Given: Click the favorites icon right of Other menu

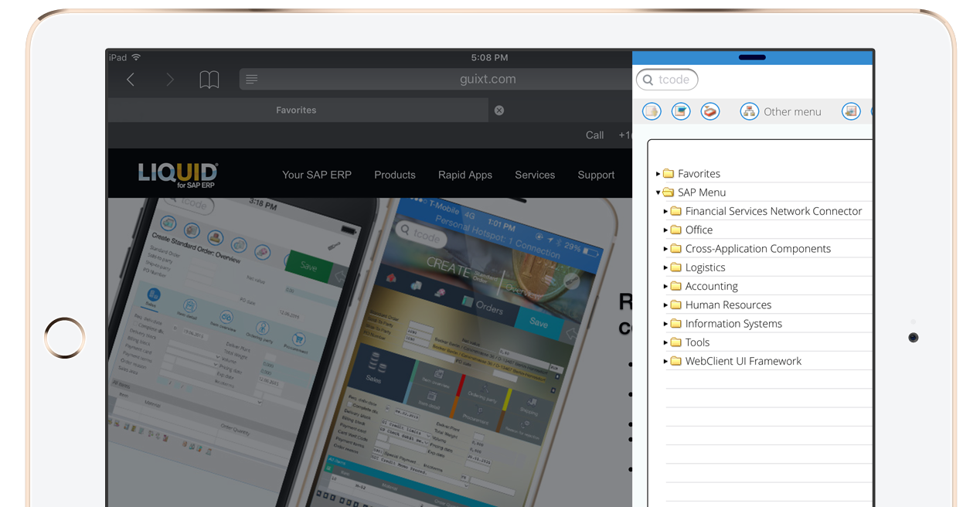Looking at the screenshot, I should click(x=851, y=111).
